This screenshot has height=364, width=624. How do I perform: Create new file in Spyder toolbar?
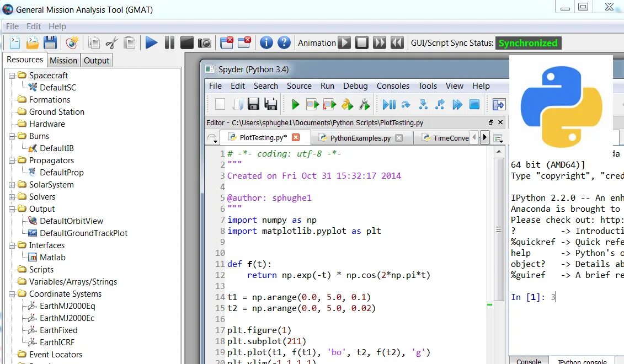click(x=220, y=104)
